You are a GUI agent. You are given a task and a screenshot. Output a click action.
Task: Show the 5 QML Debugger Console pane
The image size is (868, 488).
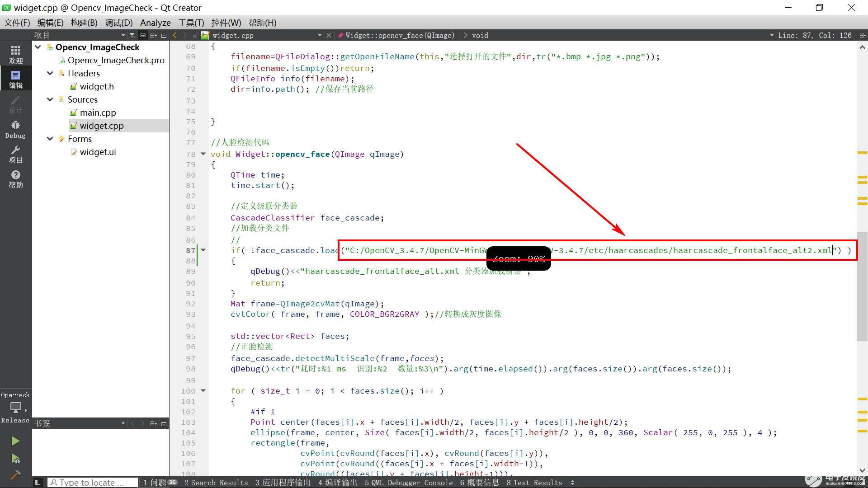click(409, 483)
